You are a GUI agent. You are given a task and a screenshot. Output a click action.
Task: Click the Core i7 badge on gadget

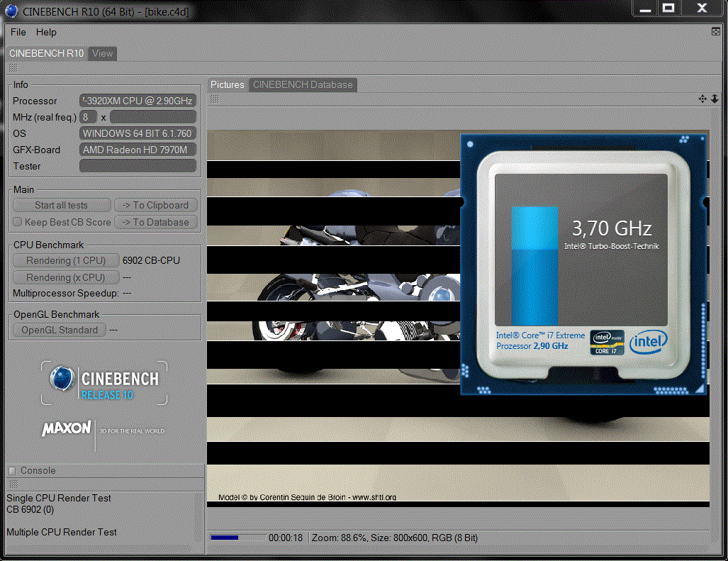607,343
